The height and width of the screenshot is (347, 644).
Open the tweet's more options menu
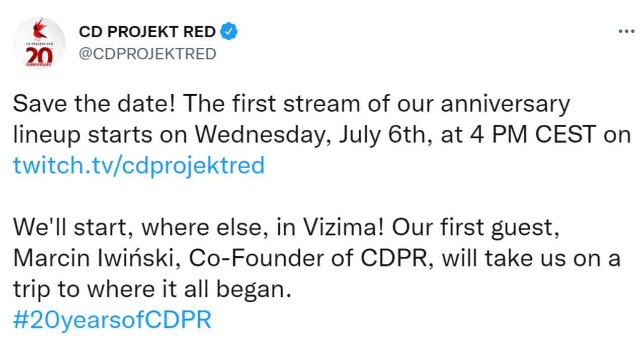[x=626, y=31]
